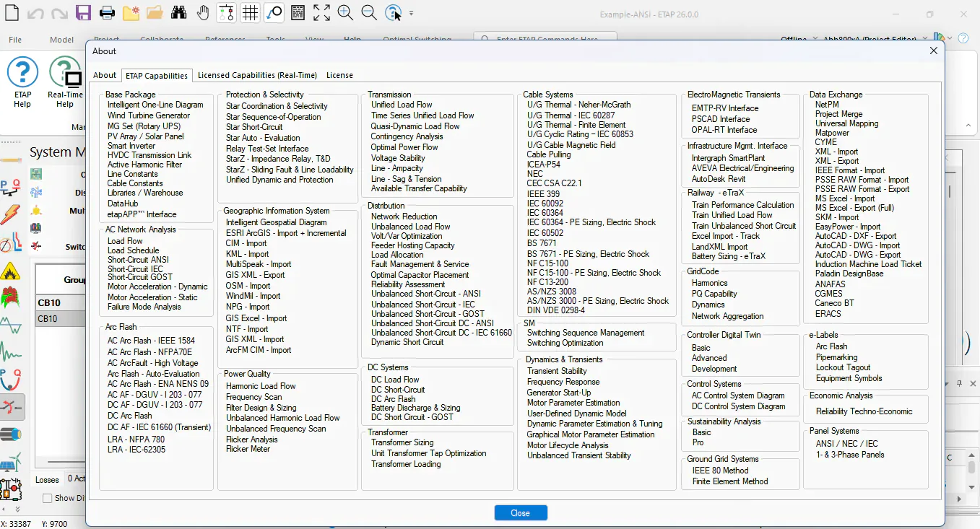The image size is (980, 529).
Task: Click 'Train Performance Calculation' entry
Action: point(742,205)
